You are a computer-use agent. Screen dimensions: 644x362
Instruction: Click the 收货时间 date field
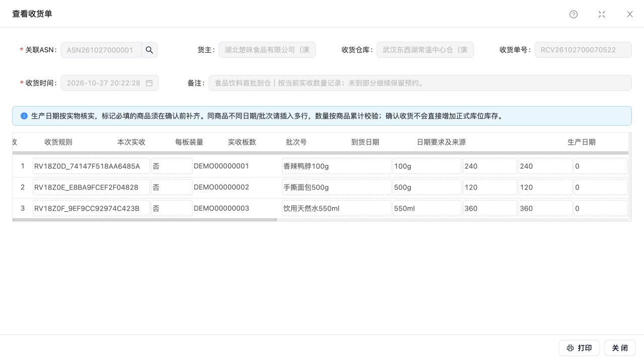tap(110, 83)
